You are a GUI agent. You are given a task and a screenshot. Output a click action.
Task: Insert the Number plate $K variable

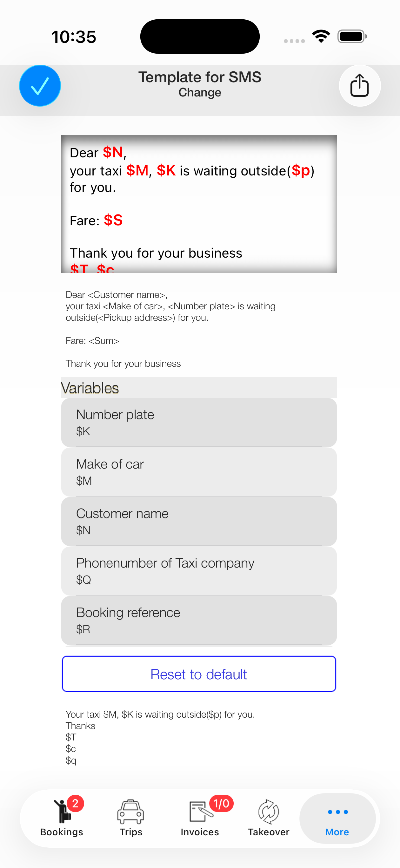click(199, 422)
